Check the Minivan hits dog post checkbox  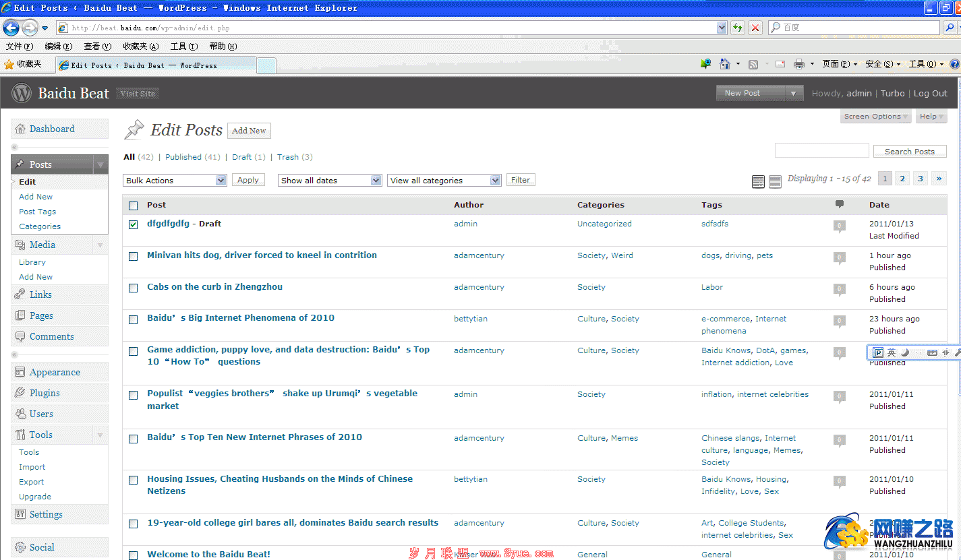click(133, 256)
